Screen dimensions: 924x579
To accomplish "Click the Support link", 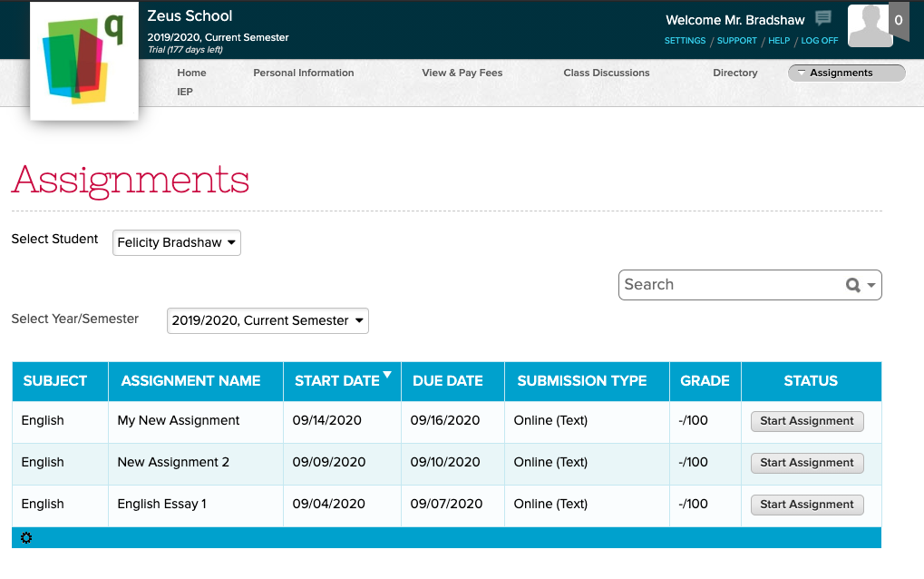I will point(736,41).
